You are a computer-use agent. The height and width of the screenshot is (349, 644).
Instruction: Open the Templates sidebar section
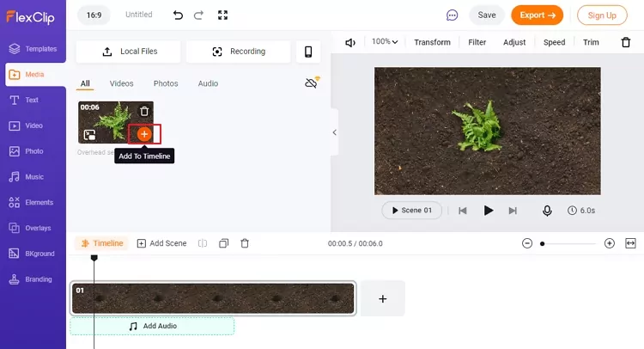click(33, 49)
